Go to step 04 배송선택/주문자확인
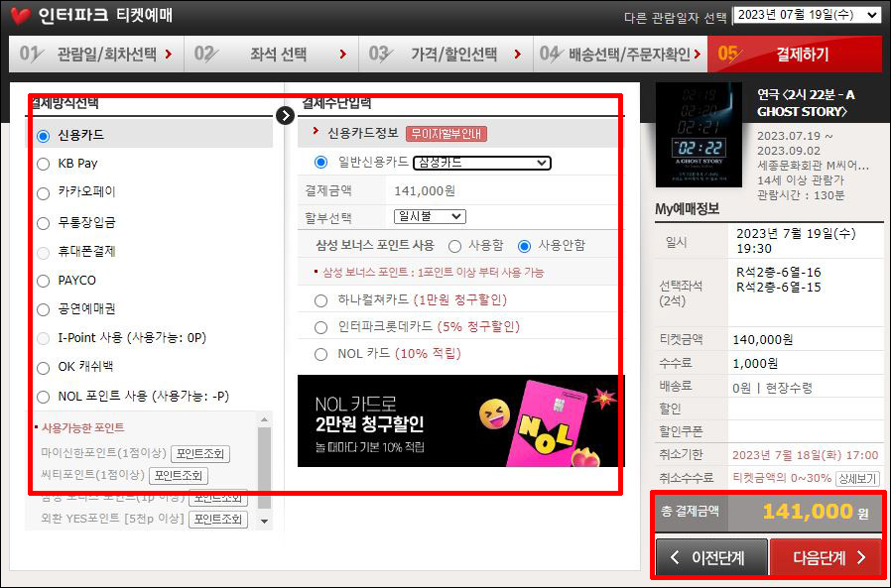Screen dimensions: 891x588 [x=620, y=54]
